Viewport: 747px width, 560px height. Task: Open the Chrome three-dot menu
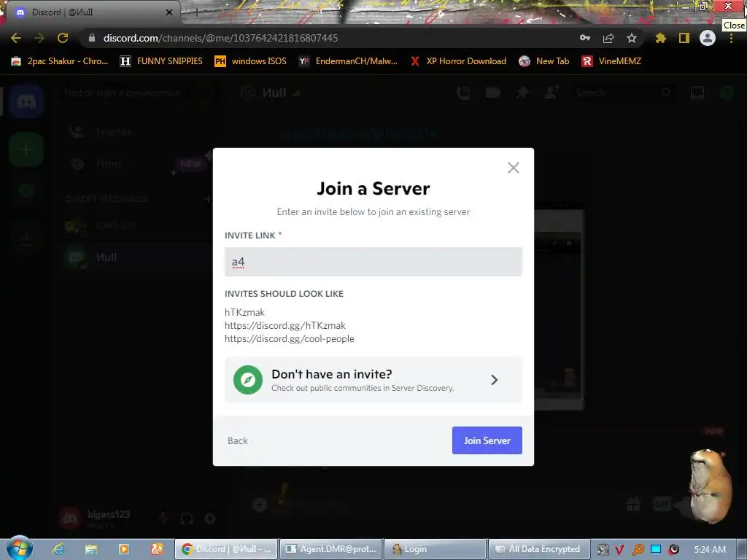(x=731, y=38)
